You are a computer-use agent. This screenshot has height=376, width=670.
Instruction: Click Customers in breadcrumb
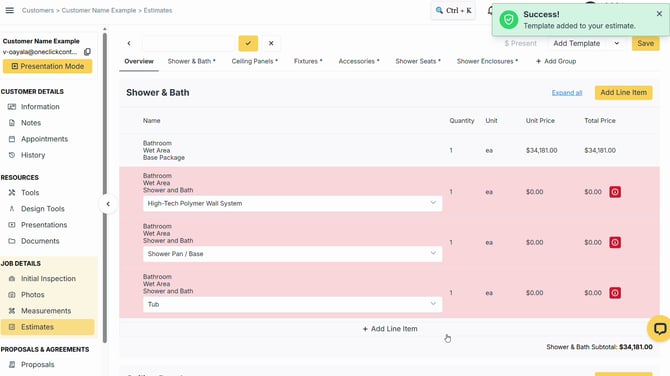click(38, 10)
